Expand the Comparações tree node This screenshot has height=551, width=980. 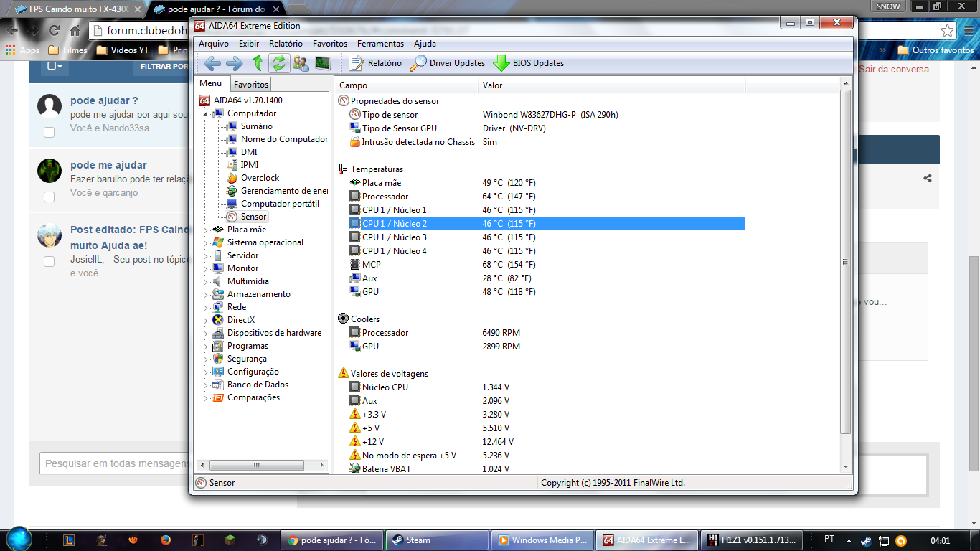pos(206,397)
